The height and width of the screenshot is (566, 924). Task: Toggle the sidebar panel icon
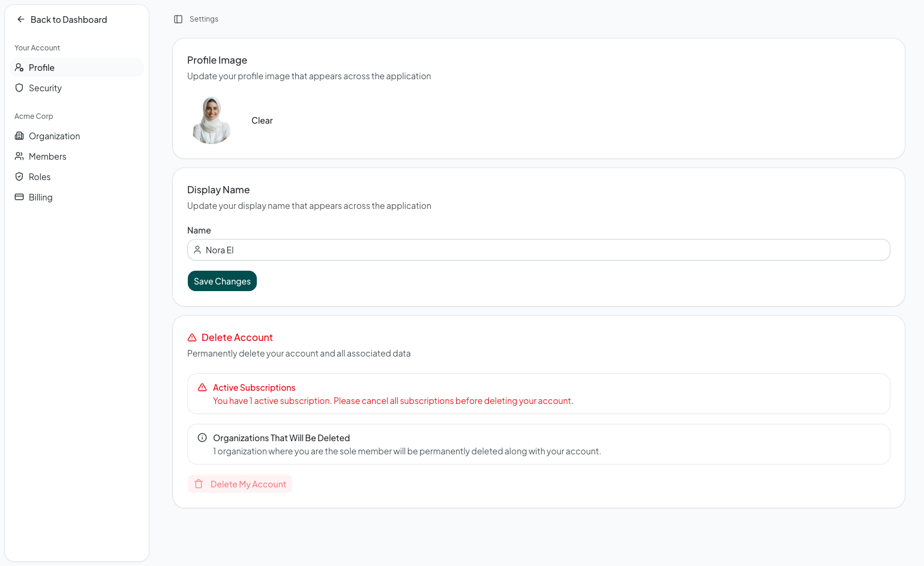point(178,19)
